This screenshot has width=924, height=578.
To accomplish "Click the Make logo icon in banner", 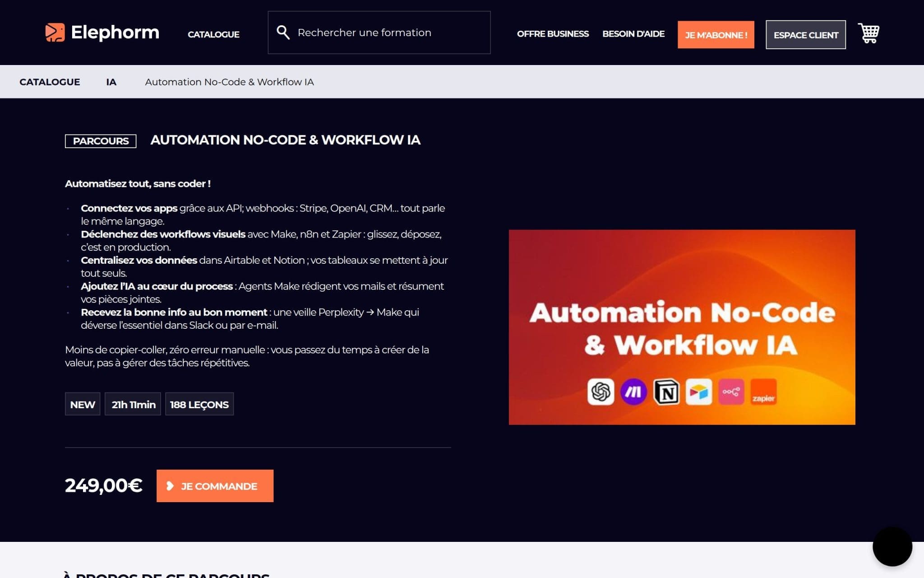I will coord(633,392).
